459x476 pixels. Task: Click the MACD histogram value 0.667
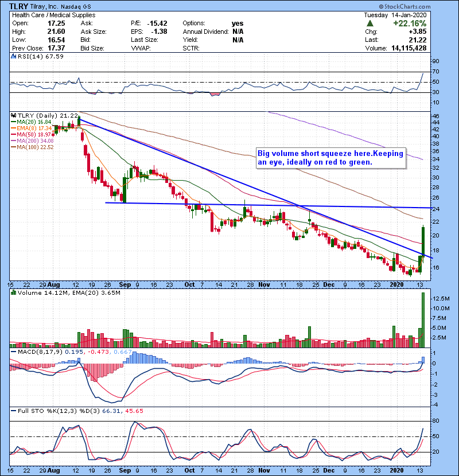coord(123,352)
